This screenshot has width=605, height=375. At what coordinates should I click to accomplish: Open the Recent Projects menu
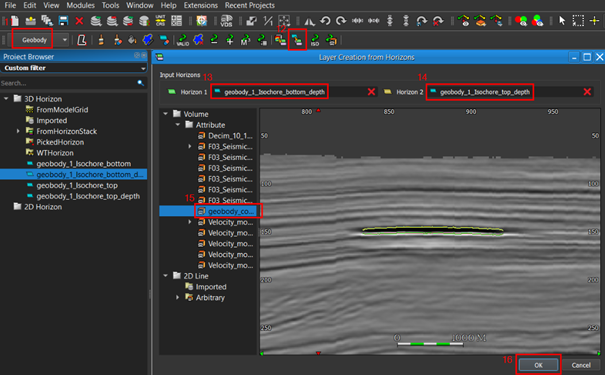click(x=250, y=5)
